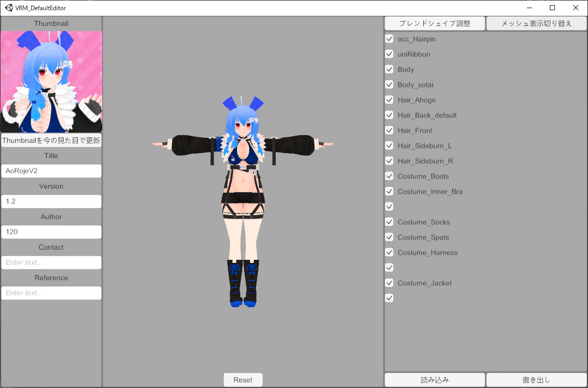588x388 pixels.
Task: Click the Body_sotai label text
Action: tap(416, 85)
